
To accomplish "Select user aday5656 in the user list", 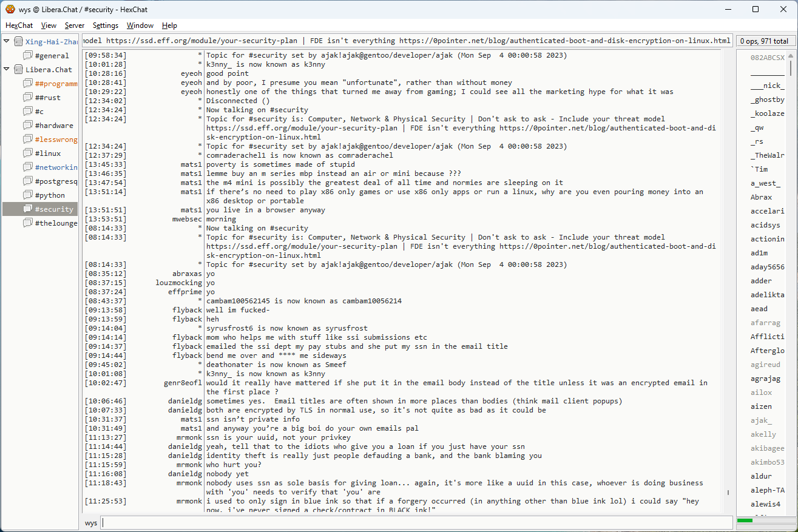I will (x=767, y=267).
